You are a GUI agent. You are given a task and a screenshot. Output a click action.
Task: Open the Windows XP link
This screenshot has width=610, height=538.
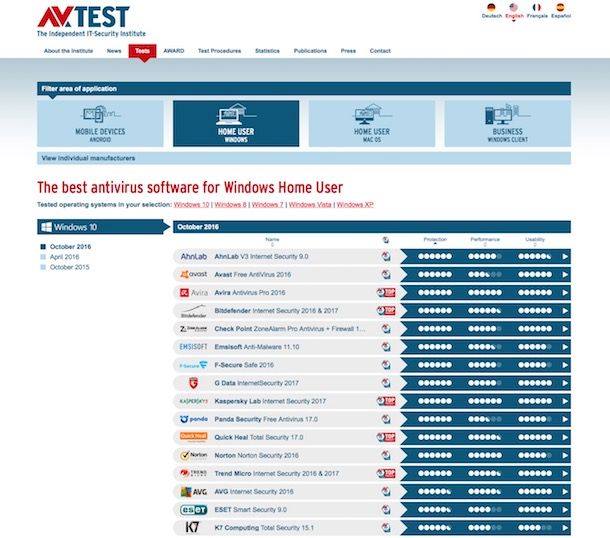click(355, 205)
